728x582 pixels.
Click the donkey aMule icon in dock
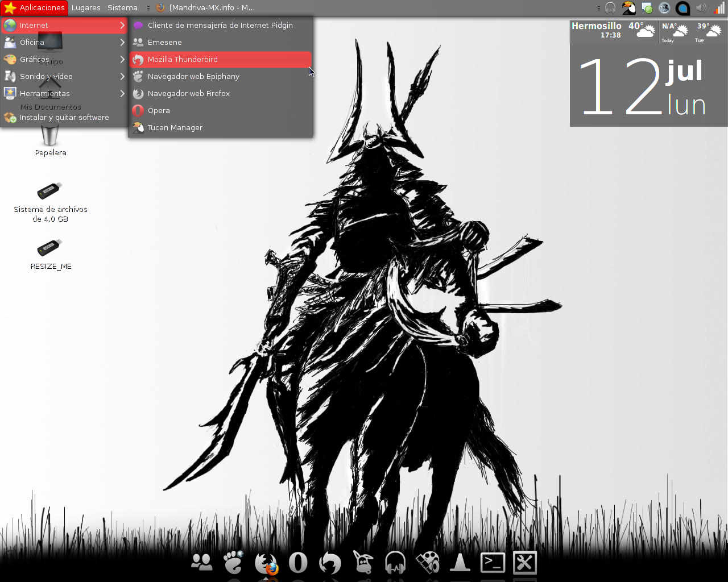pyautogui.click(x=363, y=563)
